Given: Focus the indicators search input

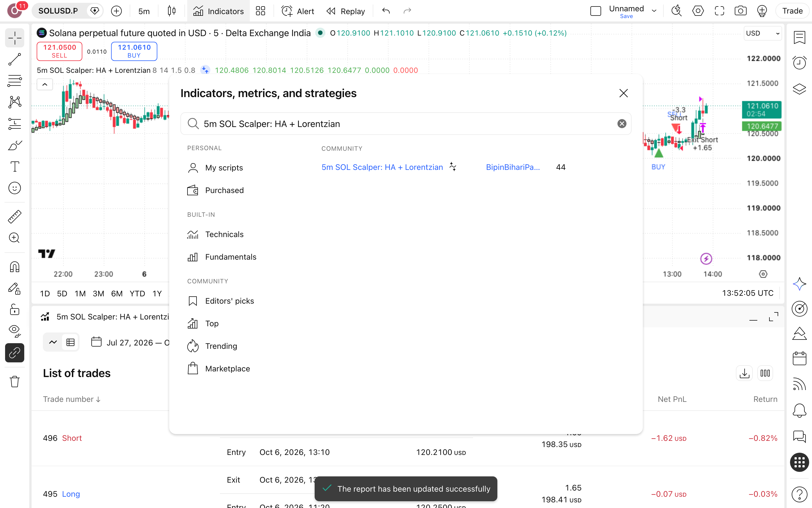Looking at the screenshot, I should (406, 124).
